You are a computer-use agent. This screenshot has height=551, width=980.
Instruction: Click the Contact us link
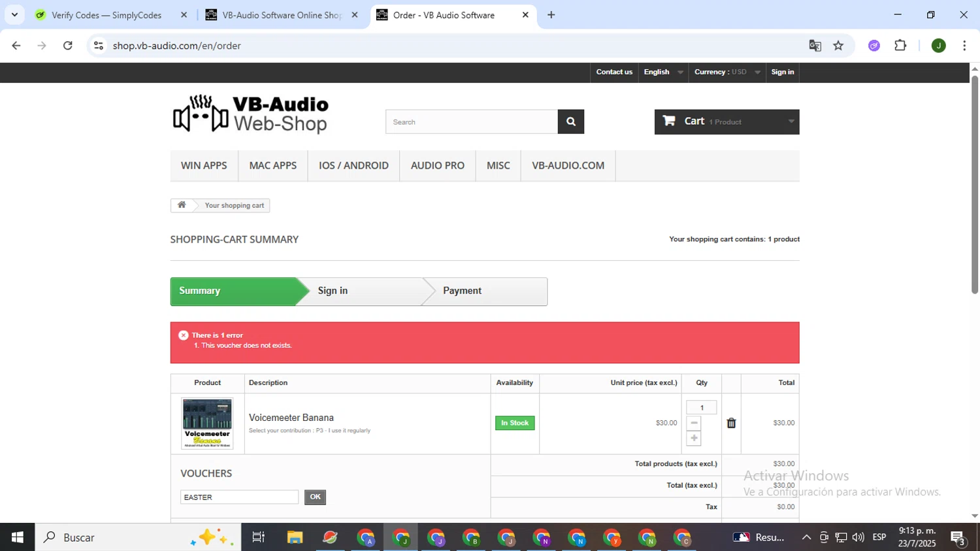(x=614, y=72)
